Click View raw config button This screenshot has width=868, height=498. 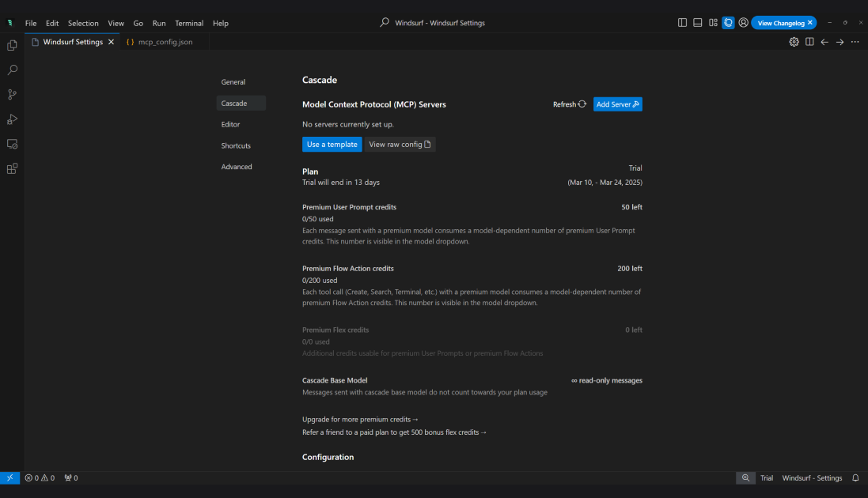click(x=400, y=145)
